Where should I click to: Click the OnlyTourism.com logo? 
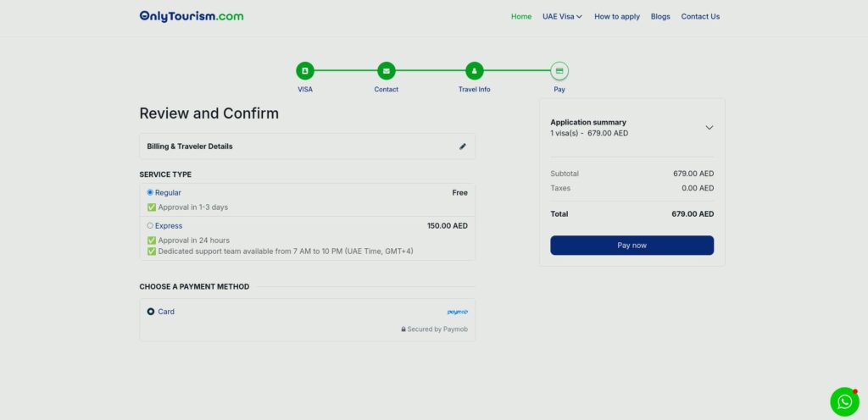pyautogui.click(x=192, y=16)
